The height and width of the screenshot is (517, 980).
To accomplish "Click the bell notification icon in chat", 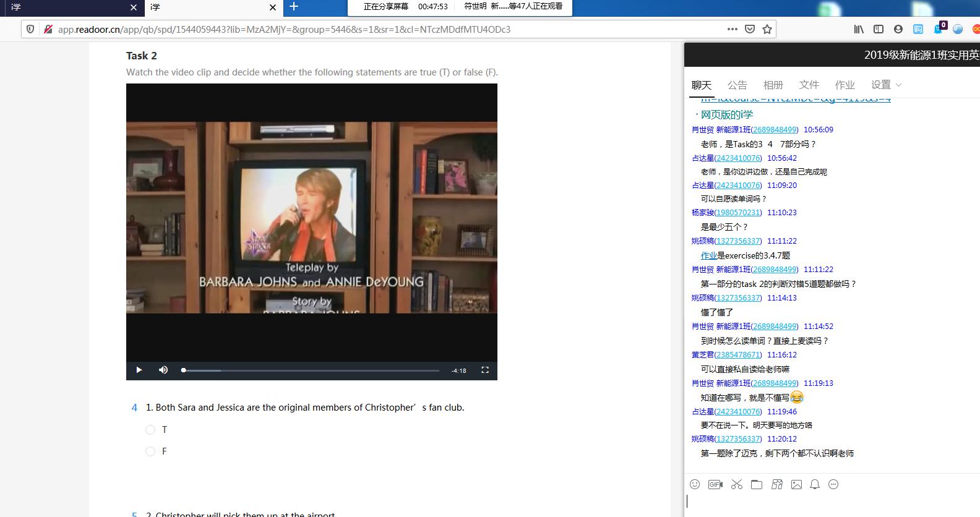I will click(x=815, y=484).
